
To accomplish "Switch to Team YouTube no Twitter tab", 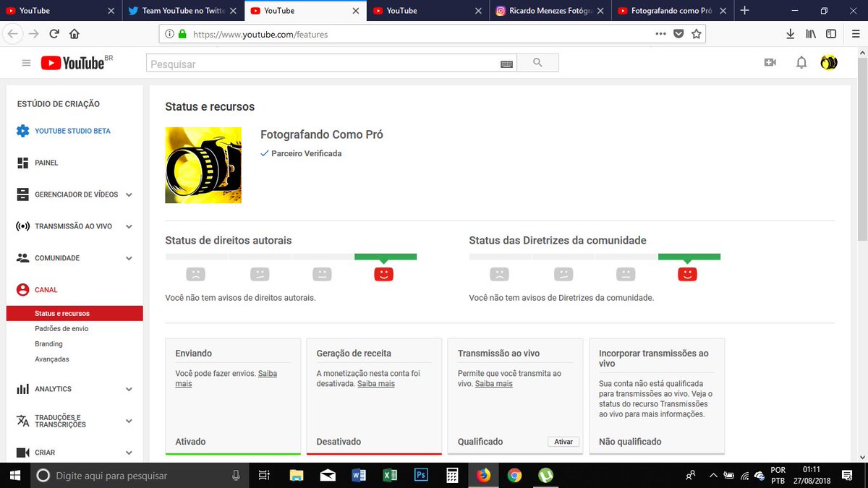I will [182, 10].
